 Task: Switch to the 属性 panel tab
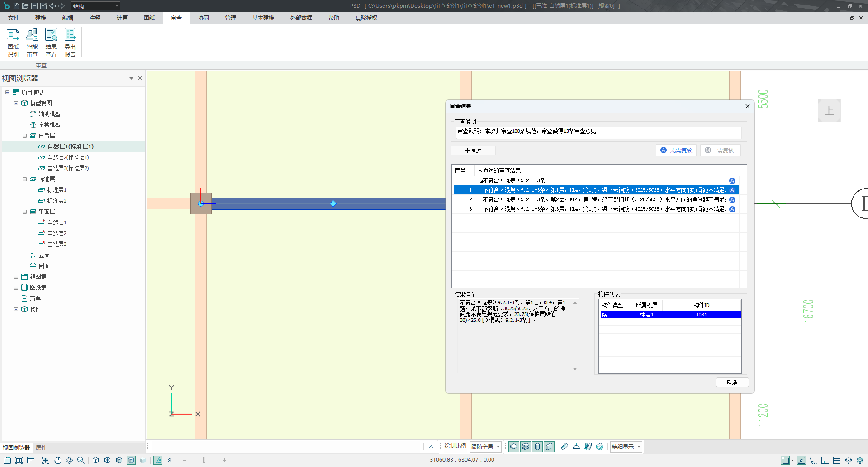point(41,448)
